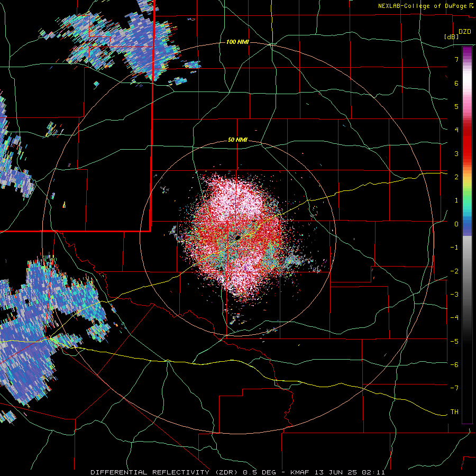Select the 3 dB scale value
This screenshot has height=476, width=476.
[456, 153]
